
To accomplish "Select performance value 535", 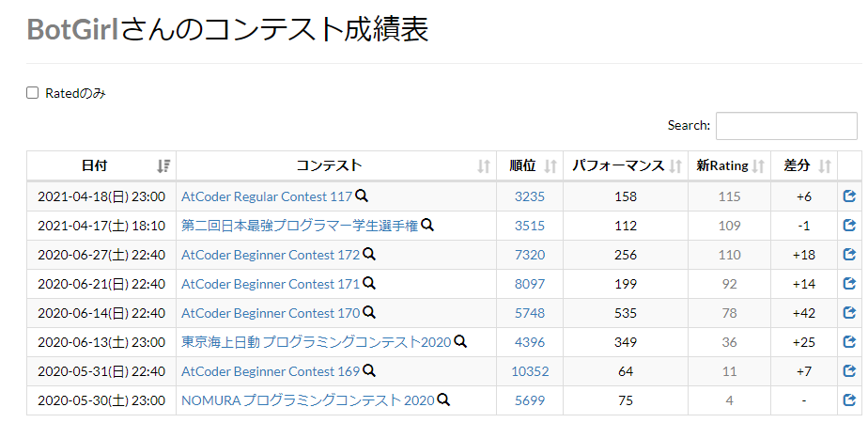I will pyautogui.click(x=626, y=313).
